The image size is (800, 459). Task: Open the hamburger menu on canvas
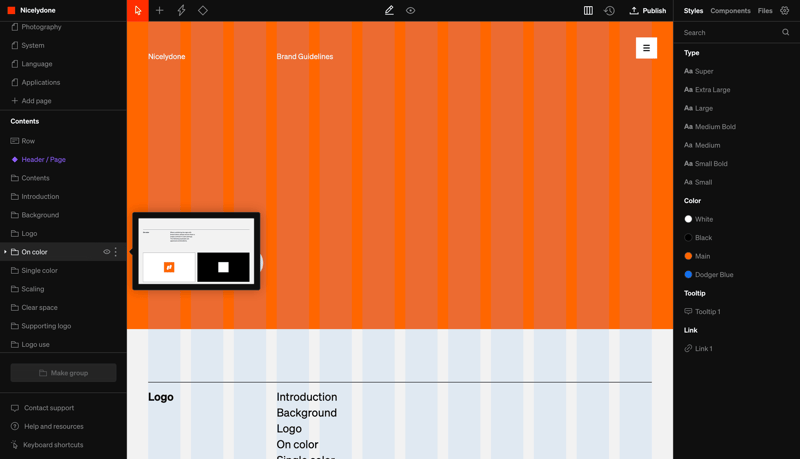[646, 48]
